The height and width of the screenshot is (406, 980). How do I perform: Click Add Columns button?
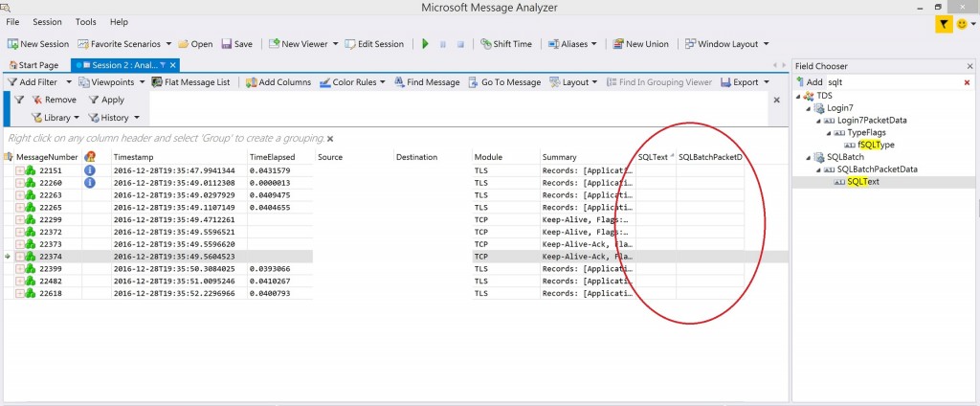tap(278, 82)
